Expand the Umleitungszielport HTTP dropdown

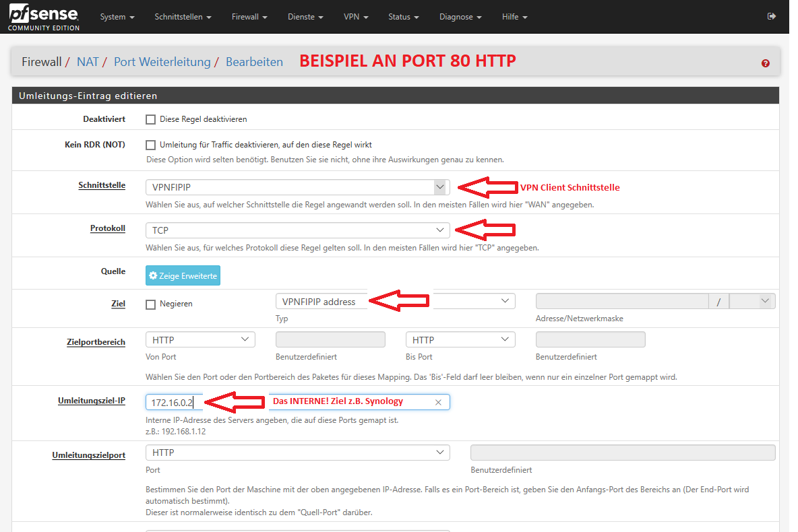pyautogui.click(x=297, y=453)
